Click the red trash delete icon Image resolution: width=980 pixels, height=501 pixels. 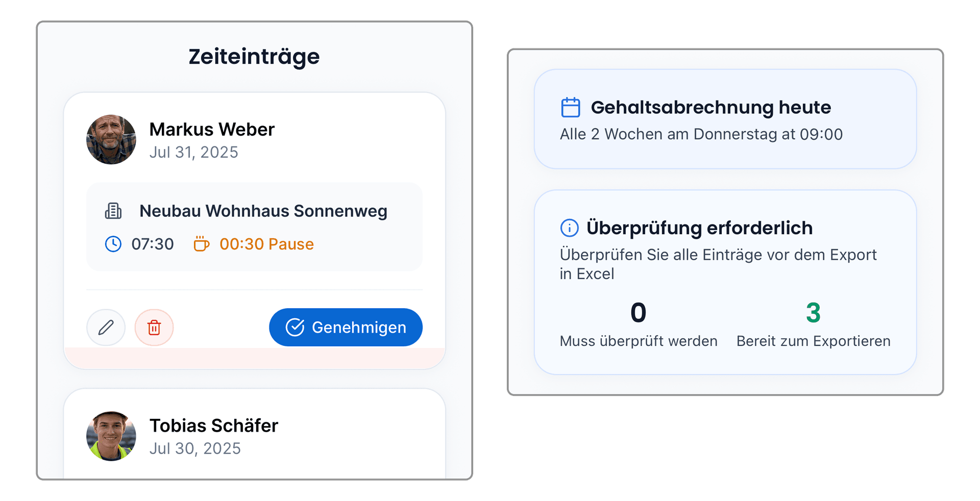click(x=154, y=328)
